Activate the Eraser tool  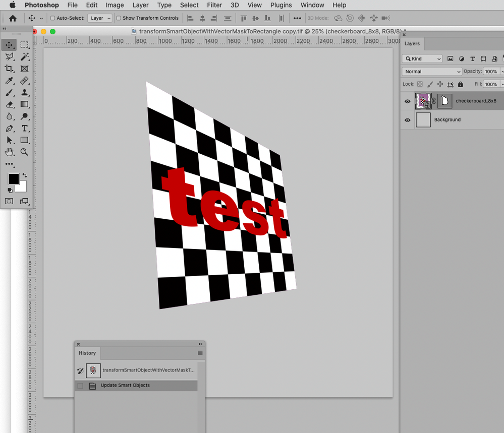tap(9, 104)
